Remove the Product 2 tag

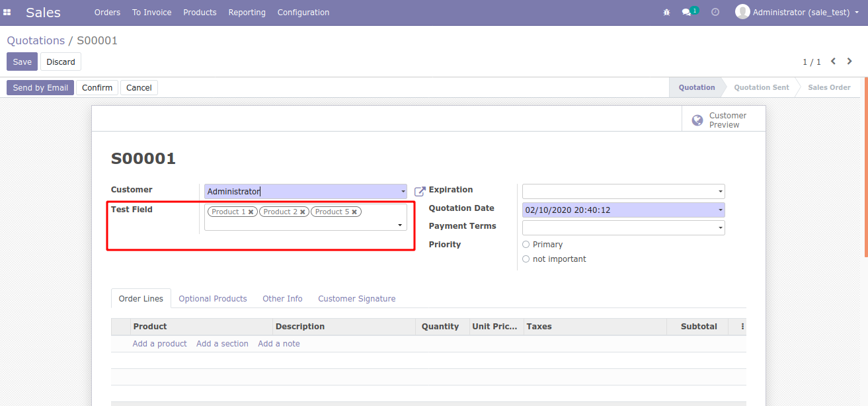[x=303, y=212]
